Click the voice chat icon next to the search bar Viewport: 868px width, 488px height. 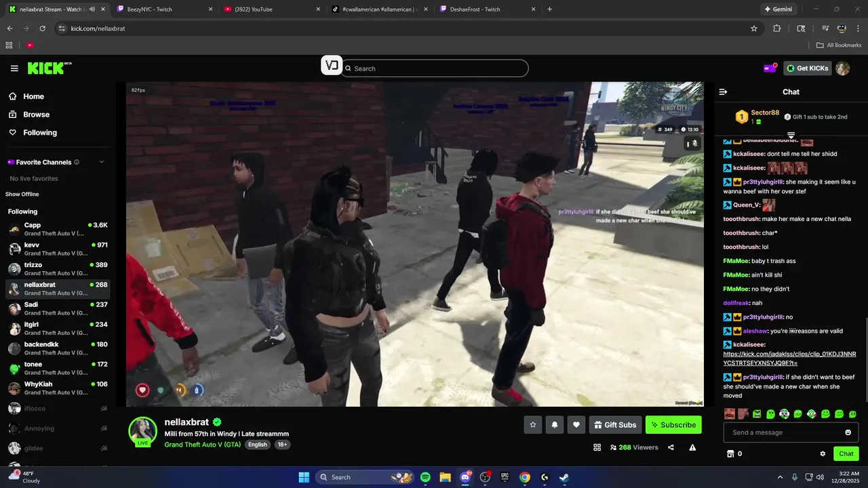tap(332, 65)
